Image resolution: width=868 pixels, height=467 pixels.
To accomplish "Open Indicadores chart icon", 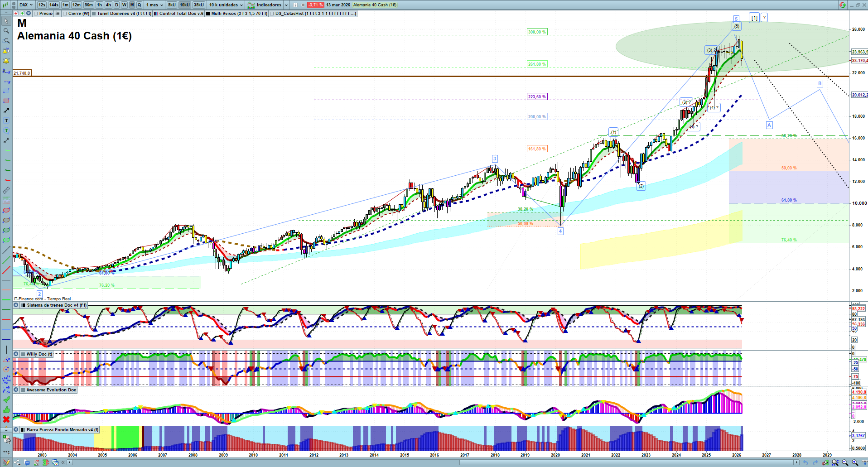I will (251, 5).
